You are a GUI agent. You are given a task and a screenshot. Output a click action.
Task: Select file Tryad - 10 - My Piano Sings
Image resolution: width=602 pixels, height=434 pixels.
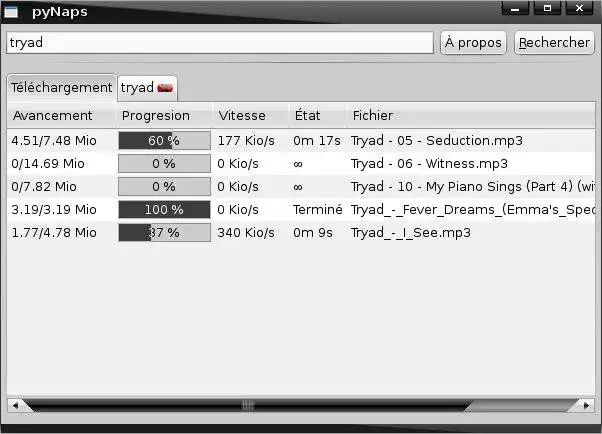[473, 187]
